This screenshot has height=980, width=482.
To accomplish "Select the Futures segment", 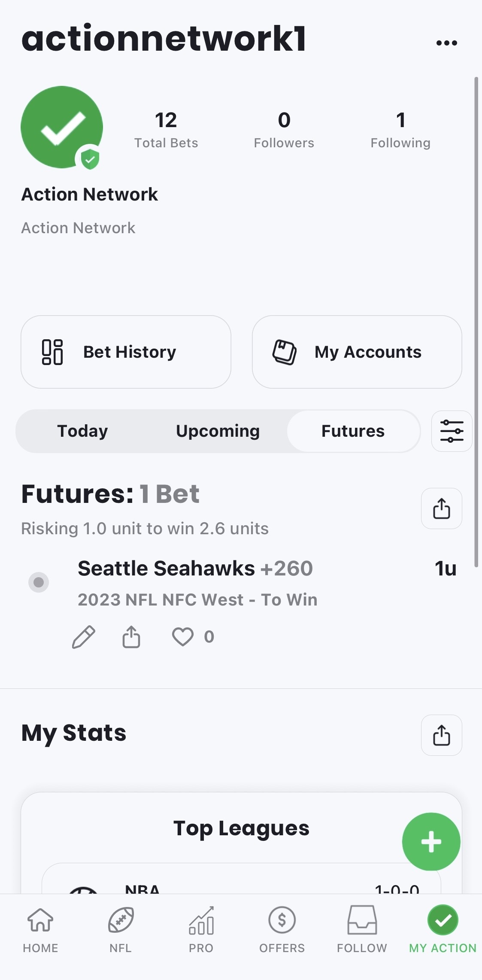I will point(353,431).
